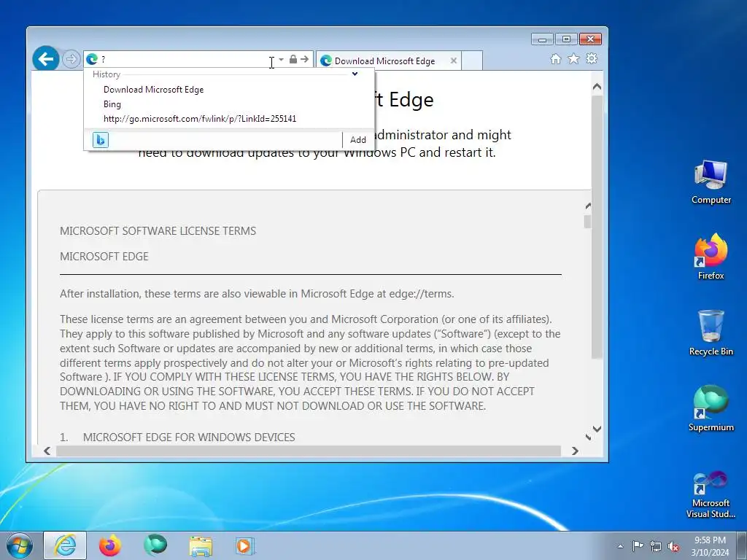
Task: Click the horizontal scrollbar right arrow
Action: coord(575,451)
